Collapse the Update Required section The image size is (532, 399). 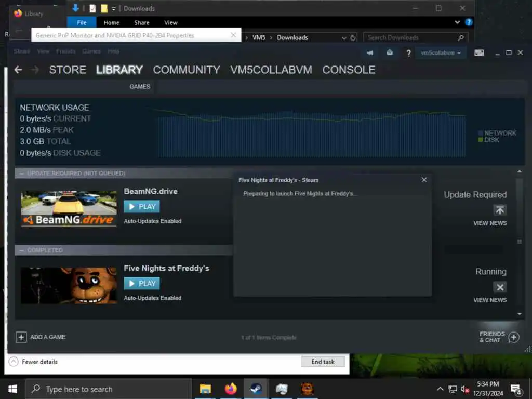(22, 174)
